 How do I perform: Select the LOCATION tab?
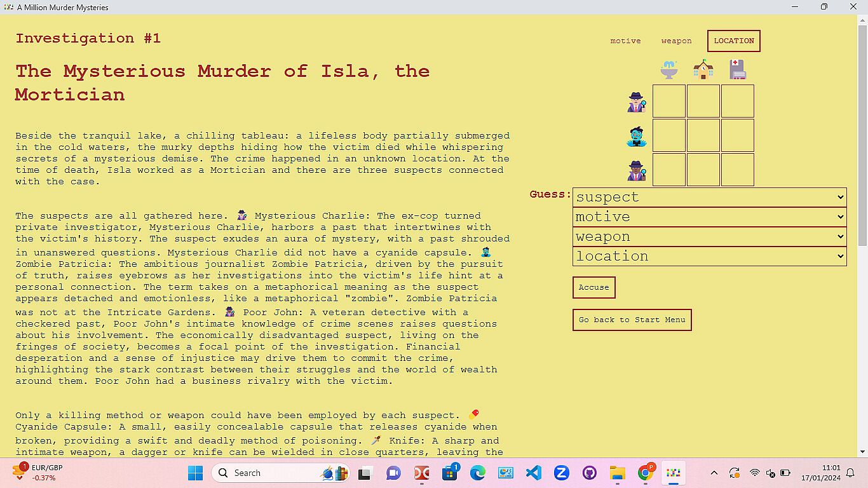734,41
